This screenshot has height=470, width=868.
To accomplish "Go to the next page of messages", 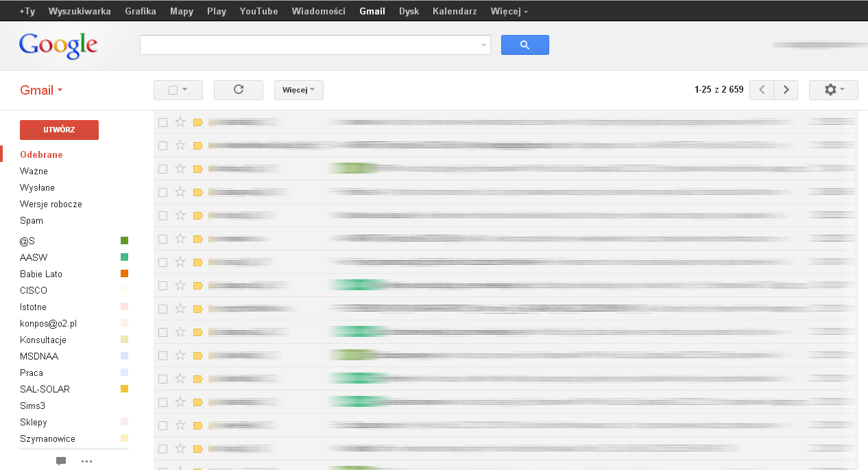I will pos(786,90).
